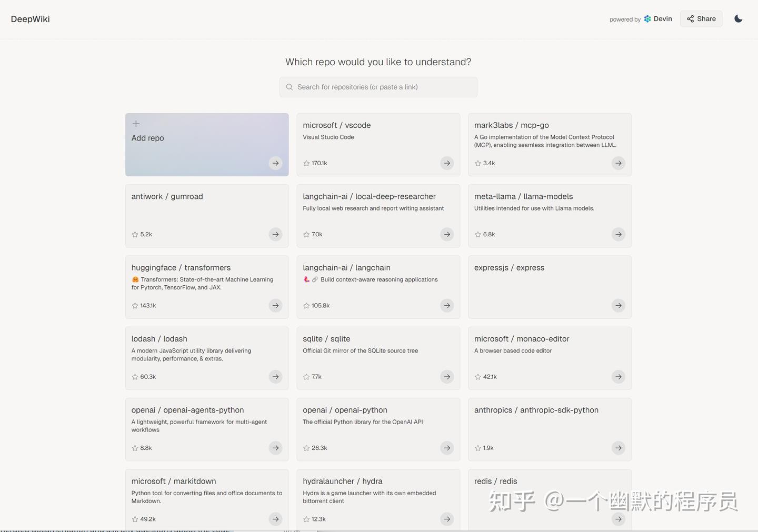Click the arrow icon on mark3labs/mcp-go
758x532 pixels.
[618, 163]
